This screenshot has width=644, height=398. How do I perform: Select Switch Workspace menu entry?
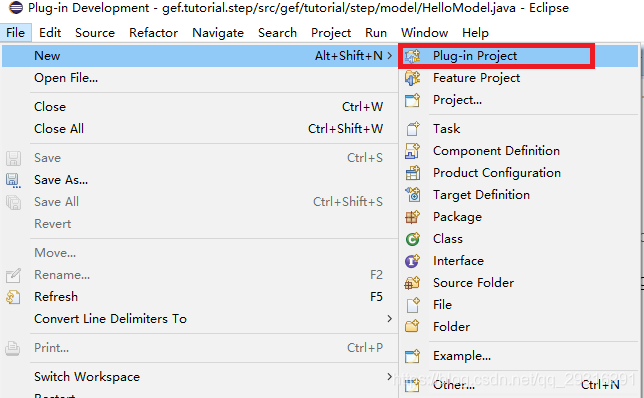point(200,377)
